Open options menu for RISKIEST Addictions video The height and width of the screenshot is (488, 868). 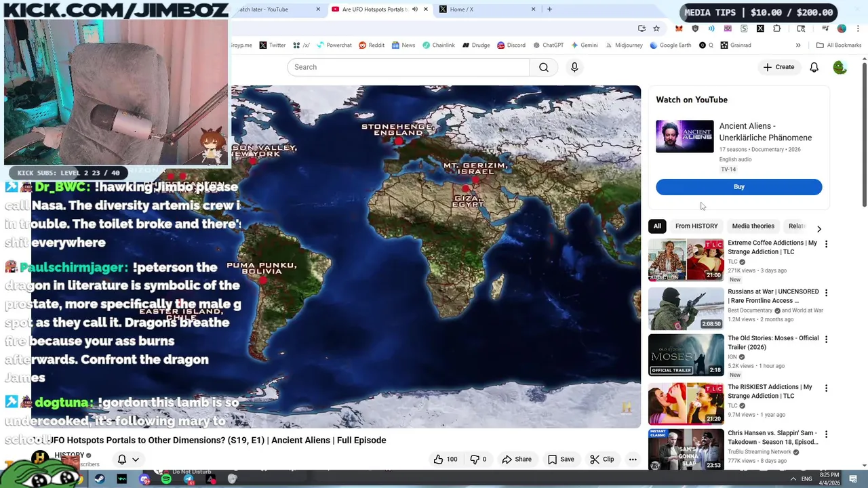(x=826, y=388)
